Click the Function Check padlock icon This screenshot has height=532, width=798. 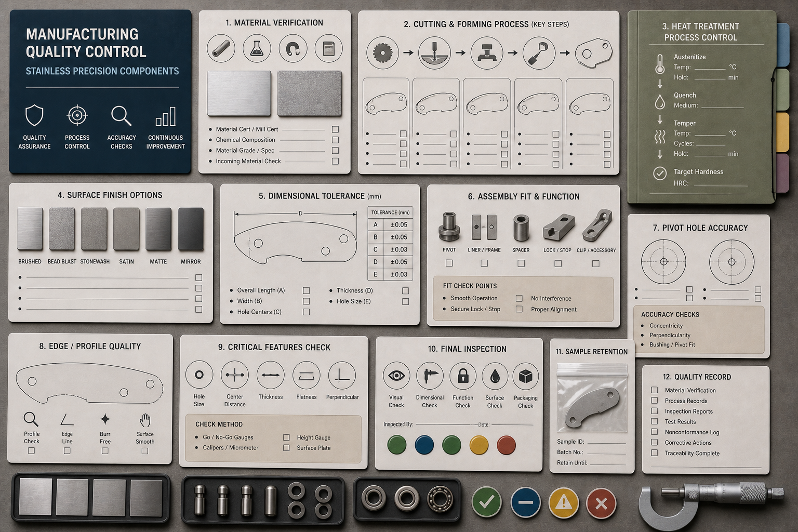point(463,376)
